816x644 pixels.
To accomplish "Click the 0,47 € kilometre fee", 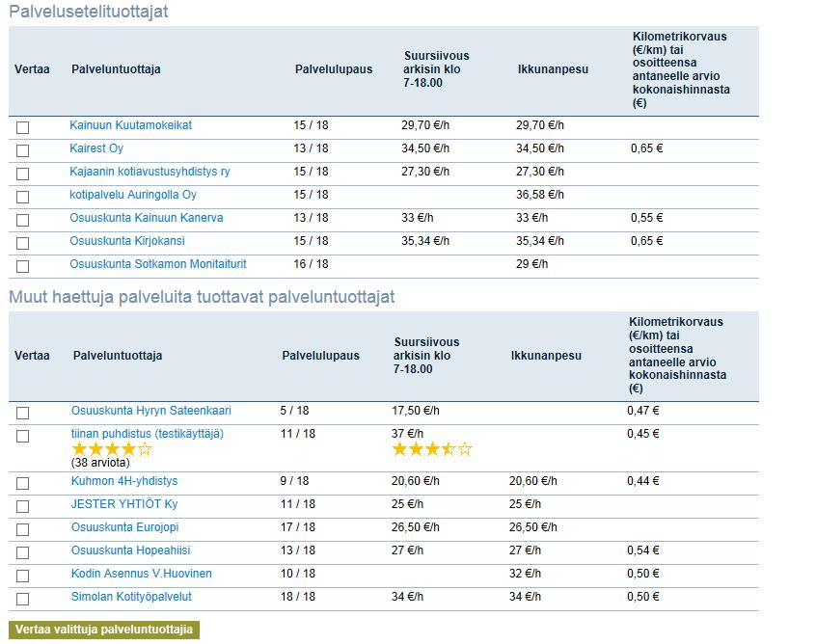I will (x=643, y=411).
